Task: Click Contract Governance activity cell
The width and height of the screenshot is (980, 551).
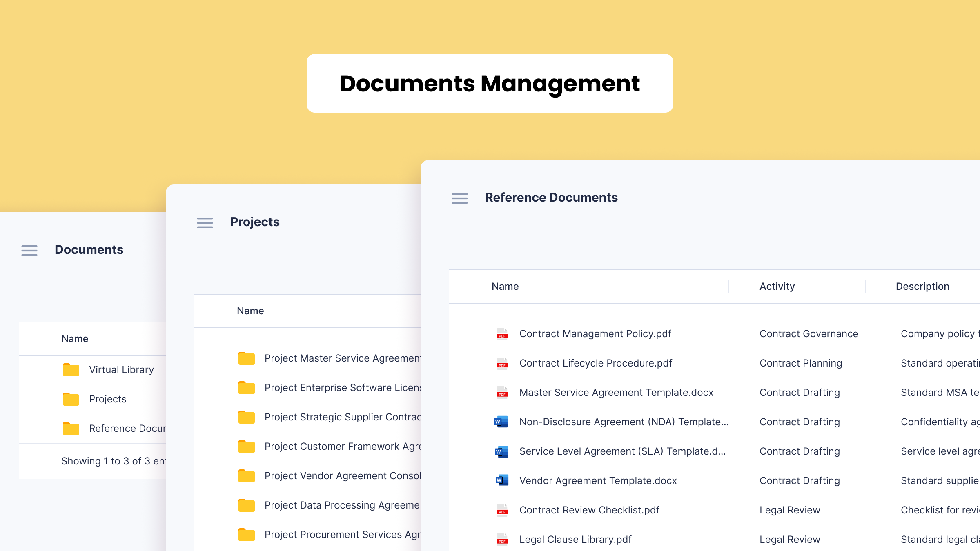Action: tap(809, 334)
